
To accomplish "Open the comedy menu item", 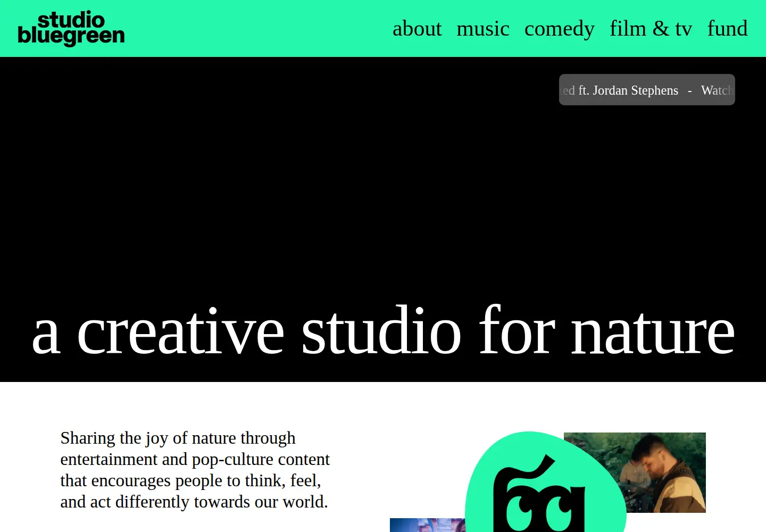I will pos(560,29).
